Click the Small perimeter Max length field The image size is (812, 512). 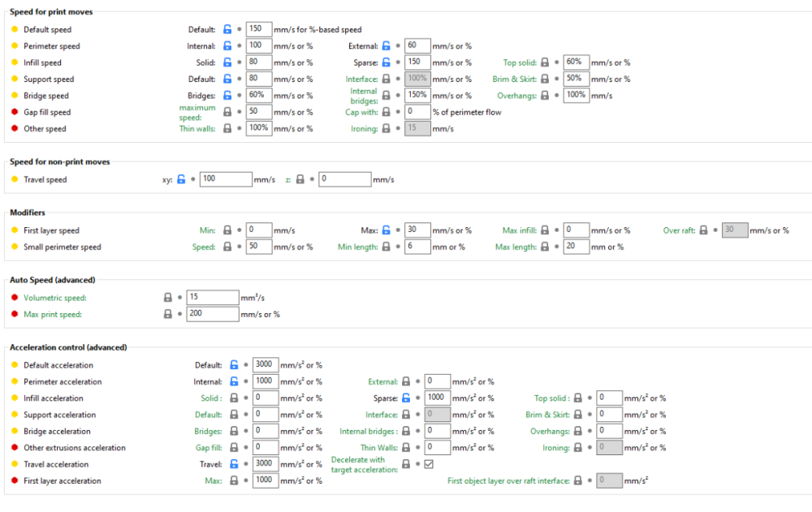tap(577, 247)
